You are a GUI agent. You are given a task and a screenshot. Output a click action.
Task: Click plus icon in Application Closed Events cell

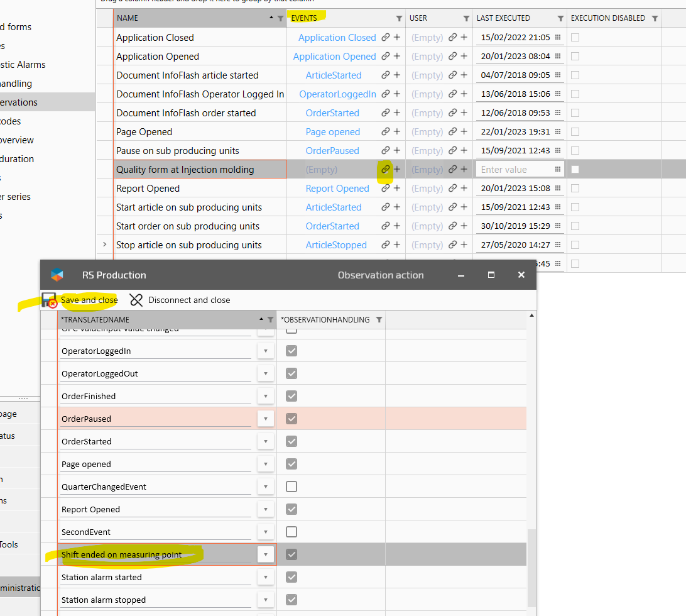(397, 38)
